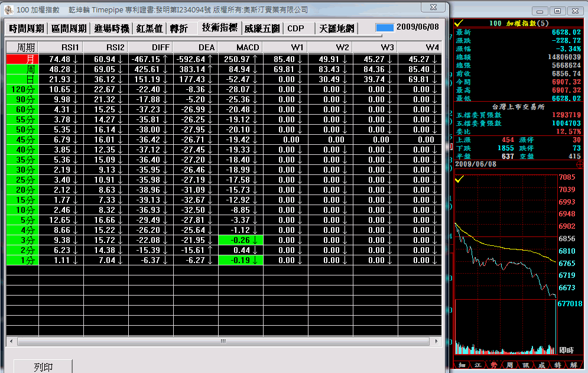Open the 解 tab at chart bottom
This screenshot has width=588, height=373.
(573, 365)
